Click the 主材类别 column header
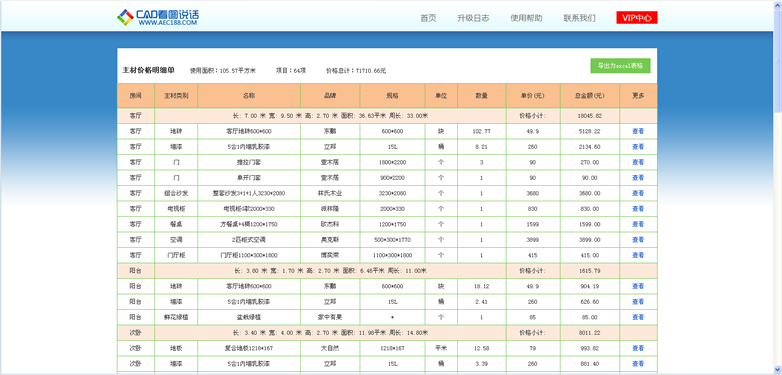 pos(176,96)
